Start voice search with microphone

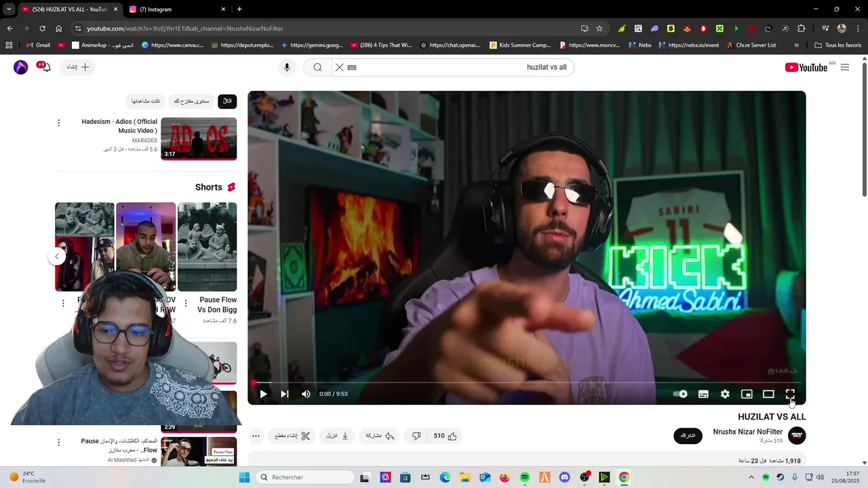[287, 67]
